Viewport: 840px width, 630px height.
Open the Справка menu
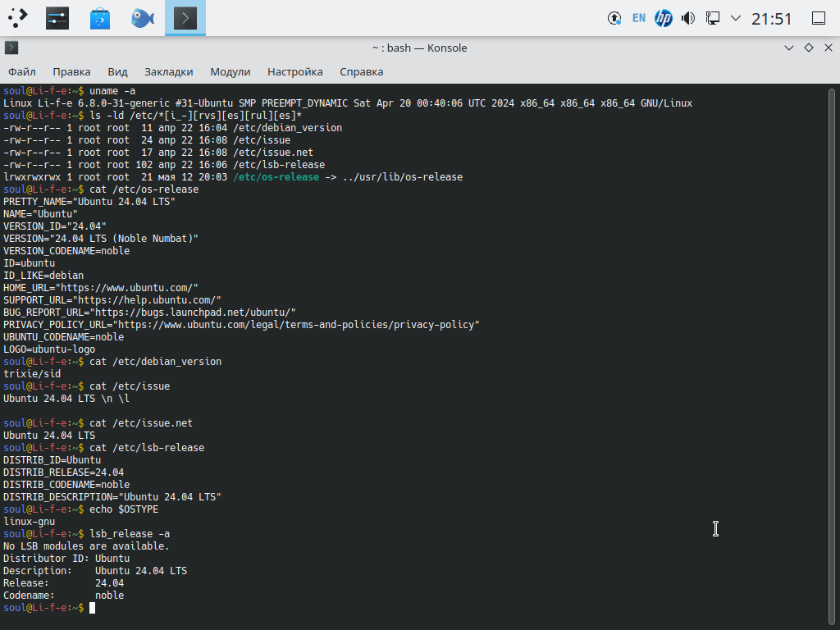click(362, 72)
